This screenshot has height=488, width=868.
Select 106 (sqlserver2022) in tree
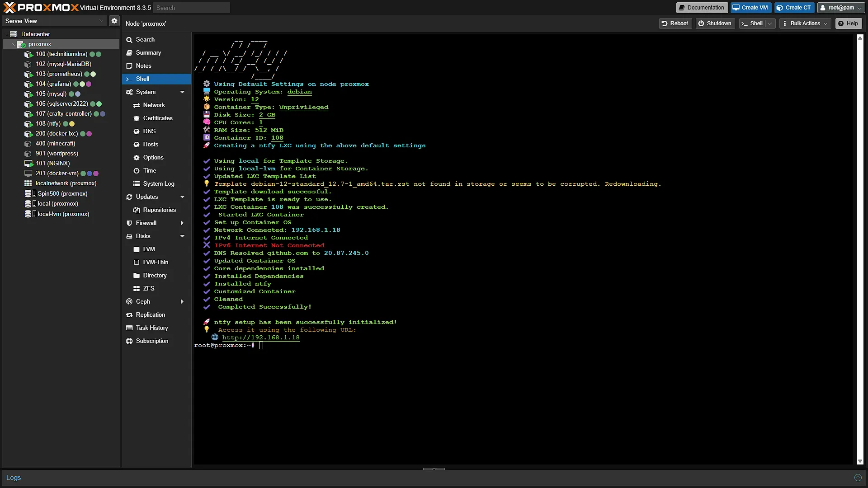[x=61, y=104]
